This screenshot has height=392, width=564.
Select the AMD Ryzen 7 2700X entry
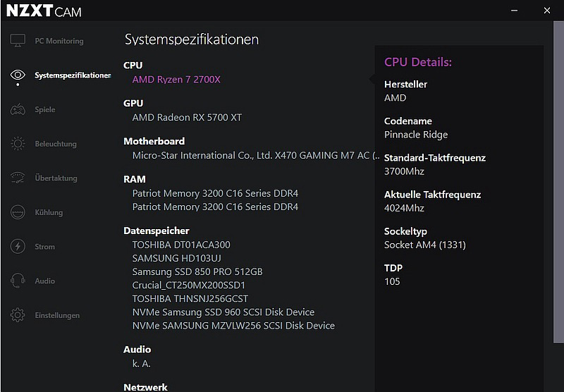176,80
